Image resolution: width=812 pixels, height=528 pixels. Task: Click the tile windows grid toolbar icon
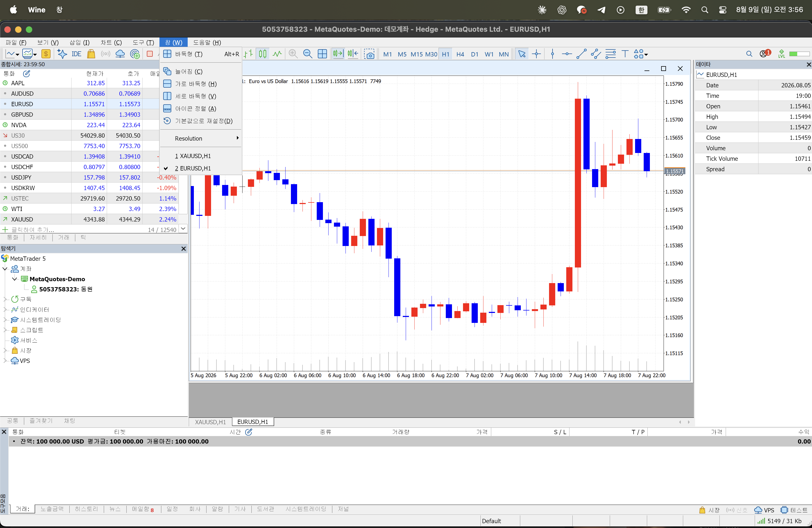point(322,54)
